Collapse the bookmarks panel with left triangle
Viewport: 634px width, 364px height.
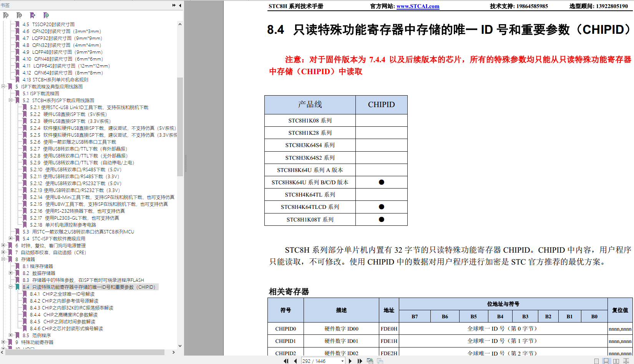(x=180, y=5)
